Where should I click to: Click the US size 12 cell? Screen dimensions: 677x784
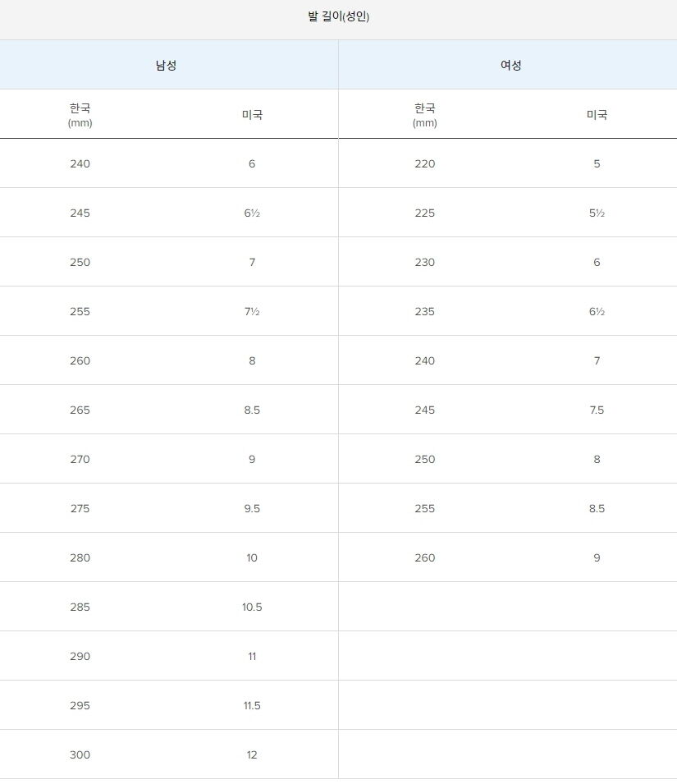[x=252, y=754]
